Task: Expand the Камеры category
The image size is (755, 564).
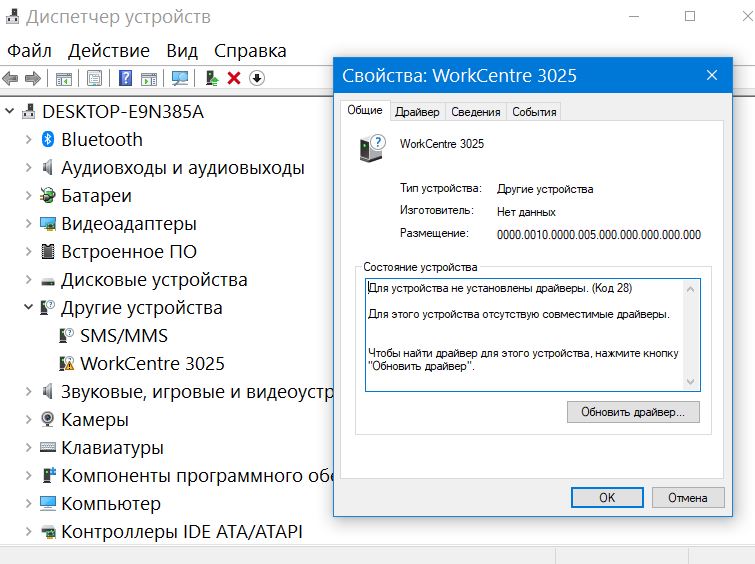Action: (x=28, y=420)
